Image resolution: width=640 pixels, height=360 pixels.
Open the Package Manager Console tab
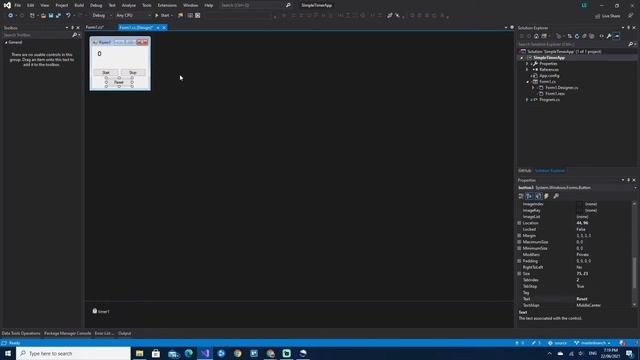tap(67, 333)
